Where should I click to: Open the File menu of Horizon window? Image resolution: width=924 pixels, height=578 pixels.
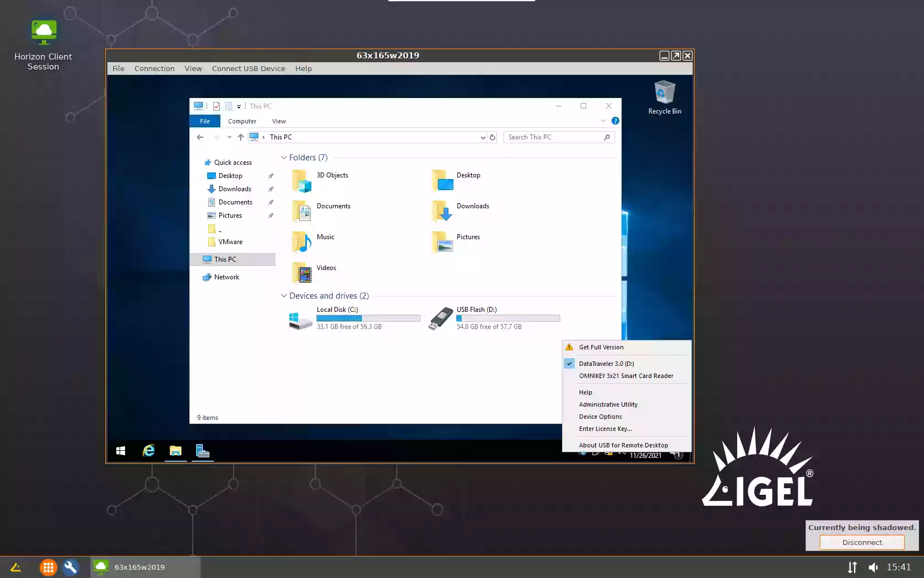tap(118, 68)
